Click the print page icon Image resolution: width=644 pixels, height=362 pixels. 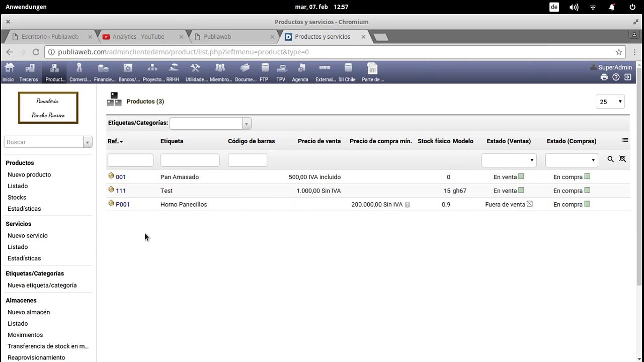point(604,77)
